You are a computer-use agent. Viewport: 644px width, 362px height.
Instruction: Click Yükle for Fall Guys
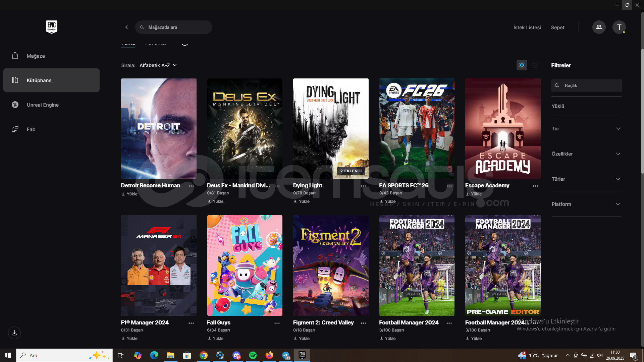tap(215, 339)
